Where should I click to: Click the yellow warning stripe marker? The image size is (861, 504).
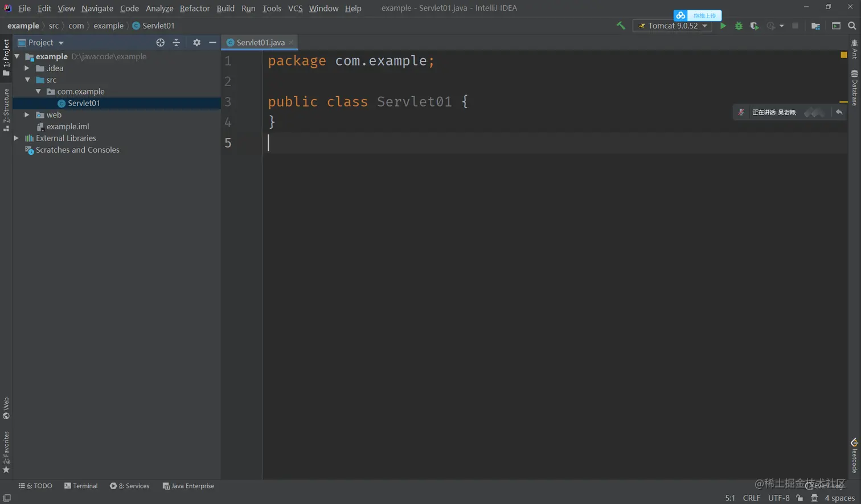(x=844, y=102)
